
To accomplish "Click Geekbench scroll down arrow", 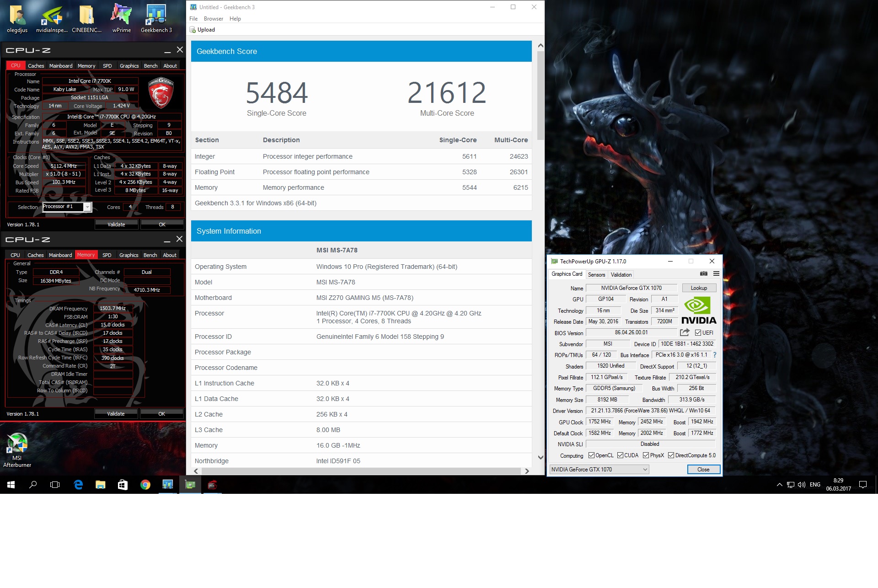I will click(x=541, y=457).
